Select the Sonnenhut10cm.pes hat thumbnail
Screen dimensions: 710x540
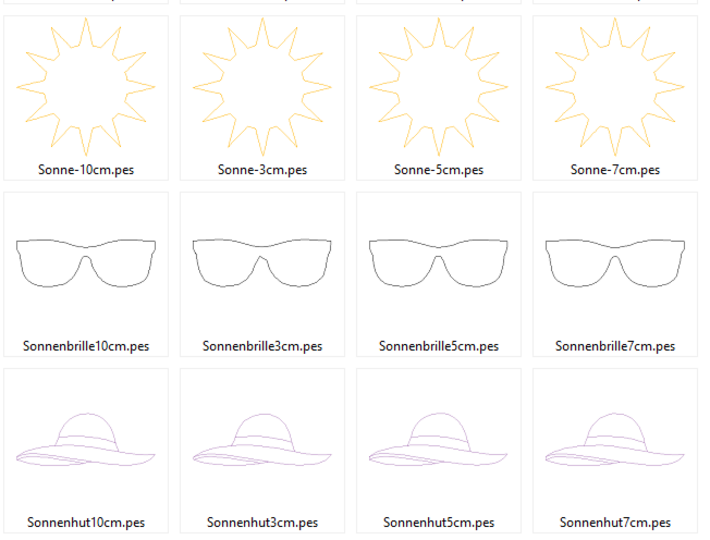[86, 439]
